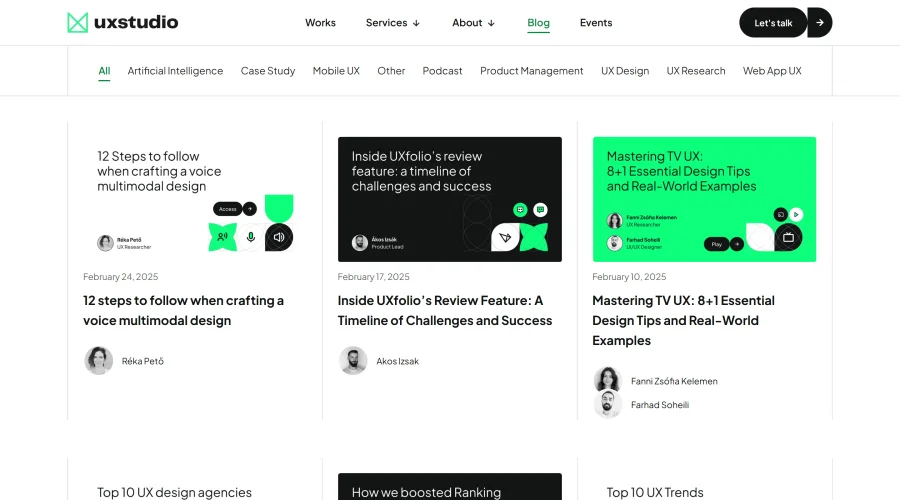Filter by Case Study category
Image resolution: width=900 pixels, height=500 pixels.
pyautogui.click(x=268, y=71)
